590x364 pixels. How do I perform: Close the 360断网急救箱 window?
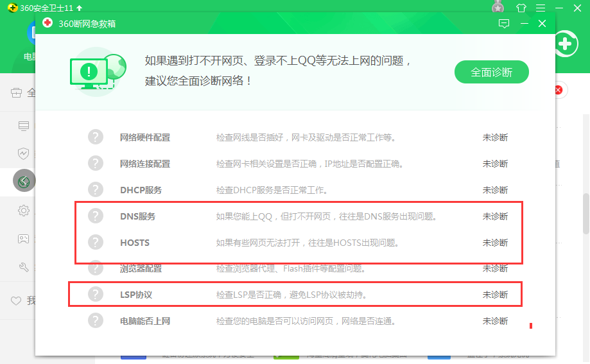542,23
